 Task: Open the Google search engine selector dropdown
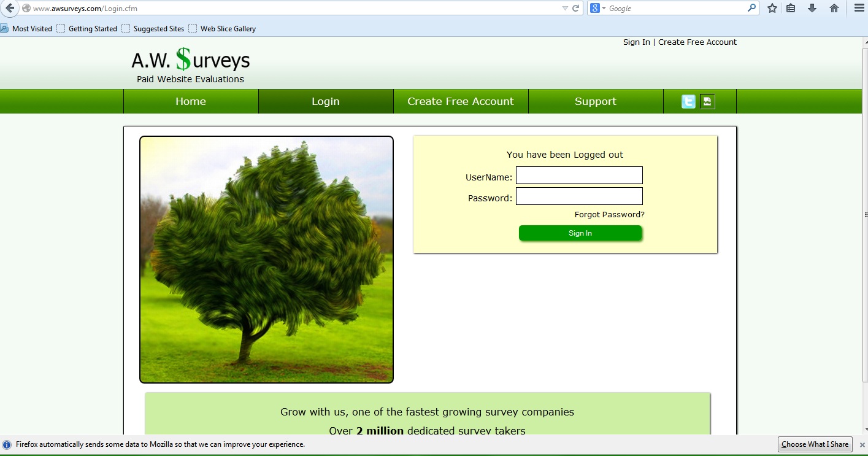(x=597, y=9)
